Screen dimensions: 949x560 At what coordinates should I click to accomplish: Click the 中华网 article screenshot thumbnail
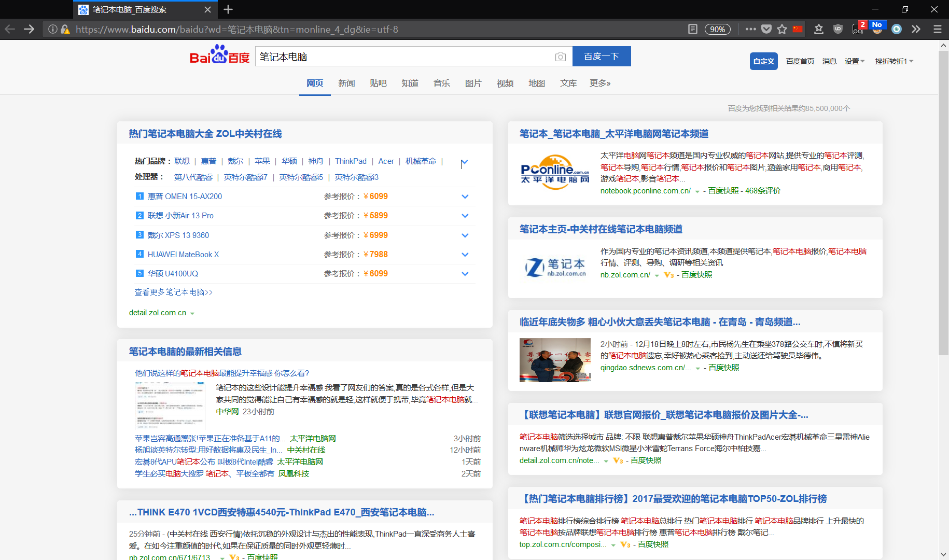point(170,405)
